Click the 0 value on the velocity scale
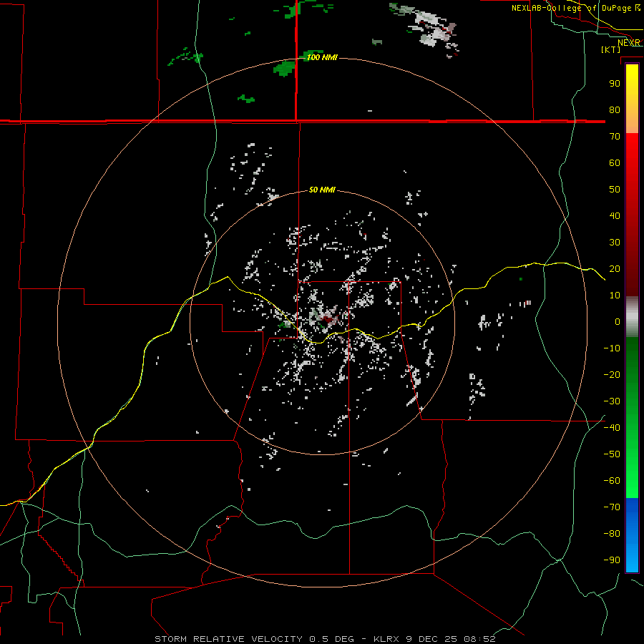Image resolution: width=644 pixels, height=644 pixels. (618, 322)
